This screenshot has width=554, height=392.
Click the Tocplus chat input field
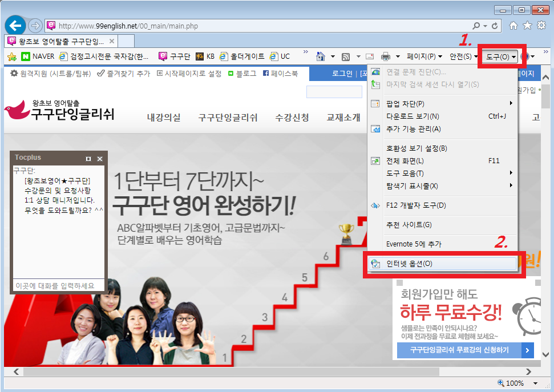click(57, 285)
